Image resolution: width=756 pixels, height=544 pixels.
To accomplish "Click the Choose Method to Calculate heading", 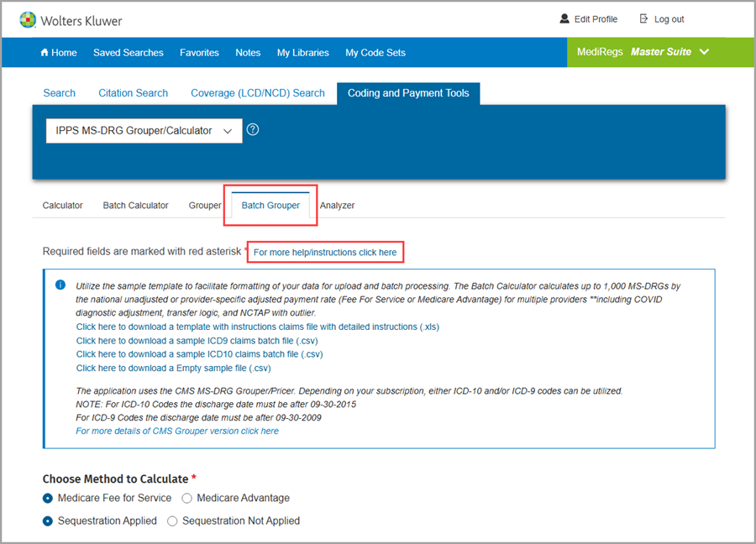I will coord(115,479).
